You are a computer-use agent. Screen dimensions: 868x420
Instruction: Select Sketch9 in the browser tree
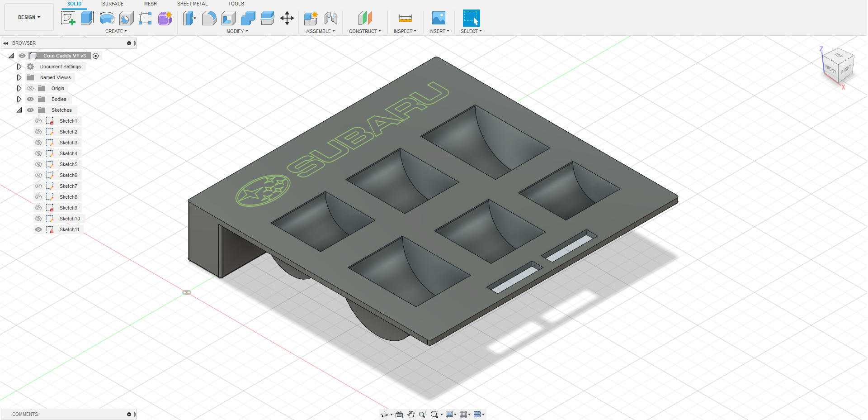point(68,208)
